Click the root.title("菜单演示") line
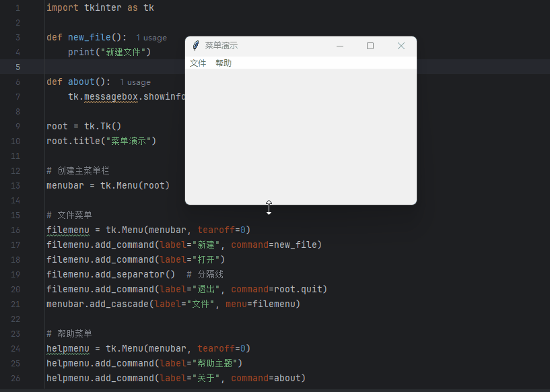The image size is (550, 392). tap(102, 141)
